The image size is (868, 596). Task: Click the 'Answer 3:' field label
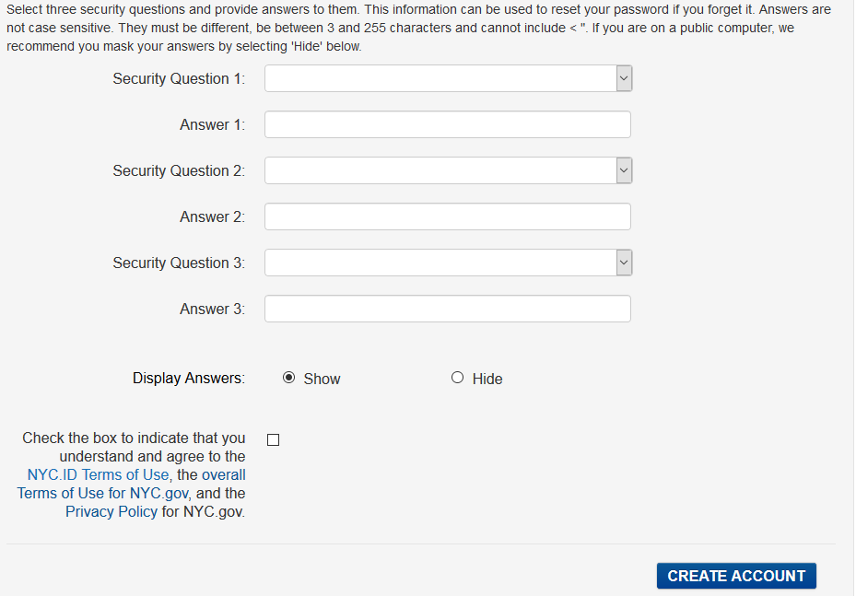(212, 309)
